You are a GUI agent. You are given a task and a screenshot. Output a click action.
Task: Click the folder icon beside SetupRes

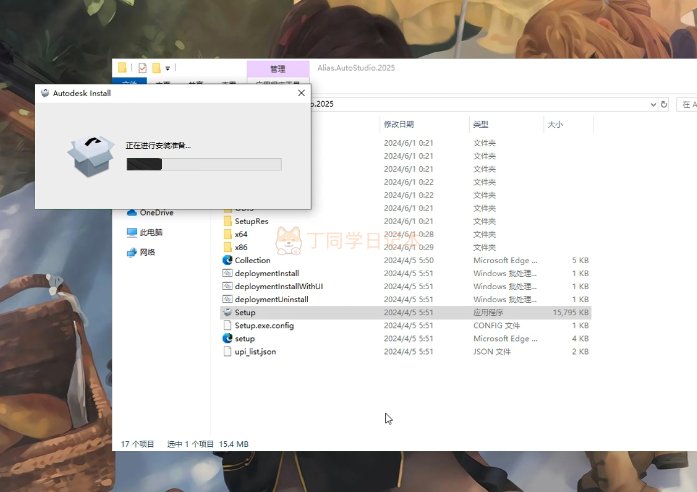228,221
